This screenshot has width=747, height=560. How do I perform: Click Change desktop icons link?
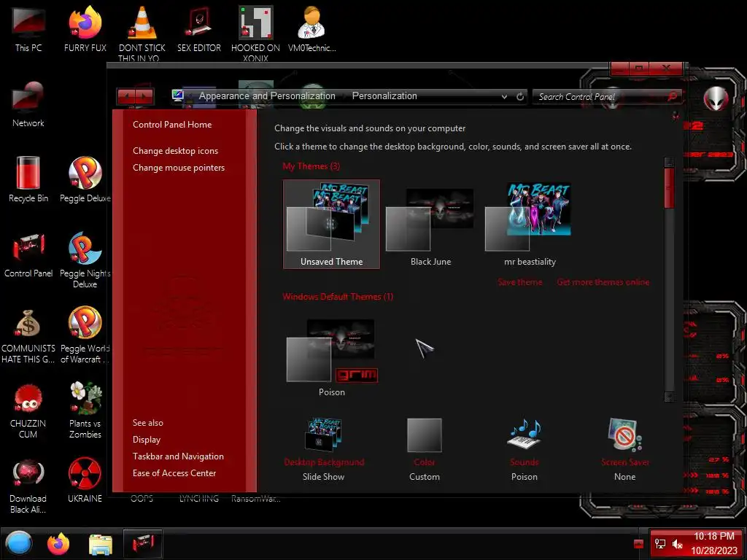tap(175, 151)
